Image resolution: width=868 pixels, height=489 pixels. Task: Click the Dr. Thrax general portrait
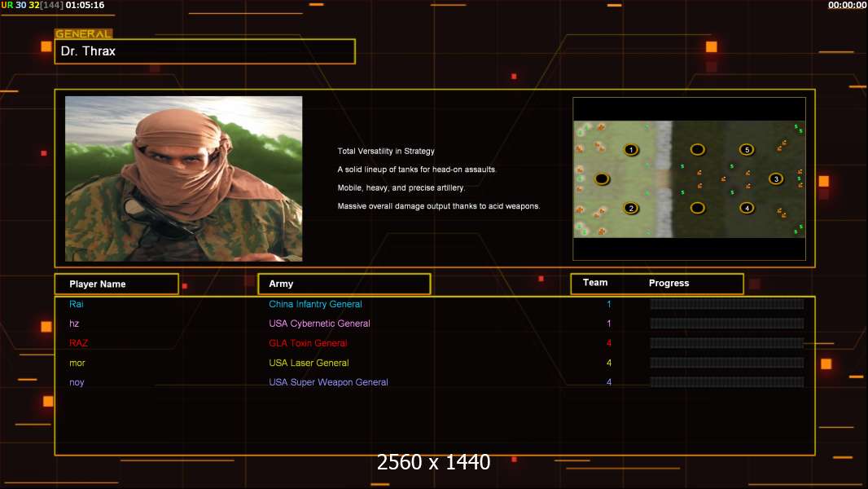[184, 178]
